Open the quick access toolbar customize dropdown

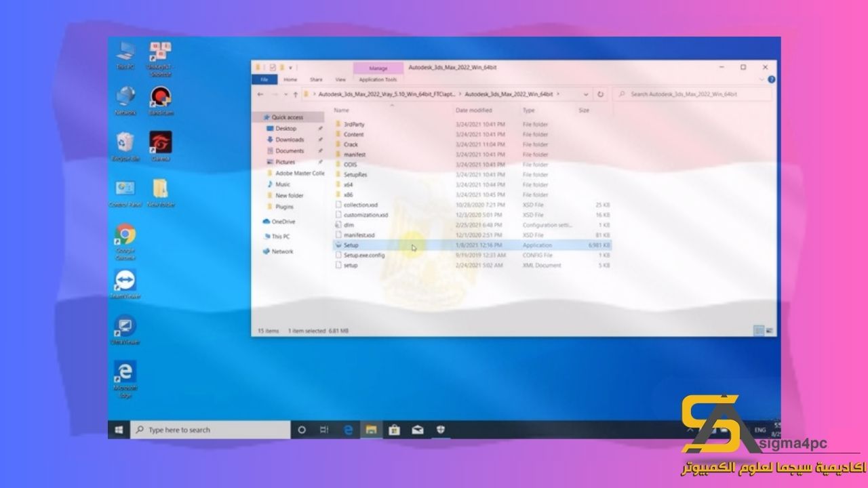tap(291, 68)
